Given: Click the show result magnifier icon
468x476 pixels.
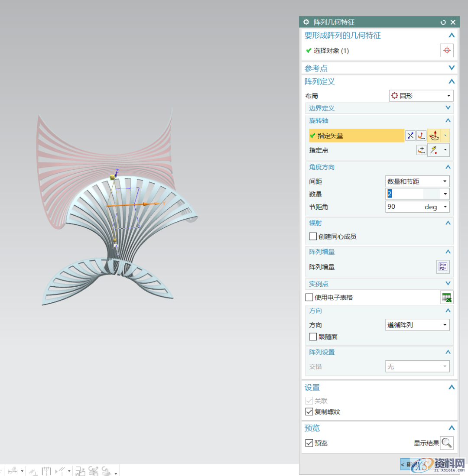Looking at the screenshot, I should (446, 443).
